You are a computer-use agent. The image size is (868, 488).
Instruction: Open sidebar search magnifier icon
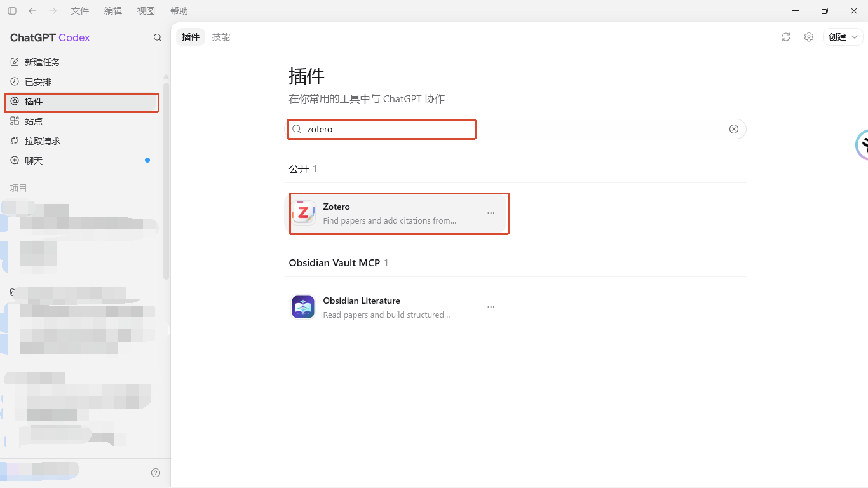coord(158,37)
